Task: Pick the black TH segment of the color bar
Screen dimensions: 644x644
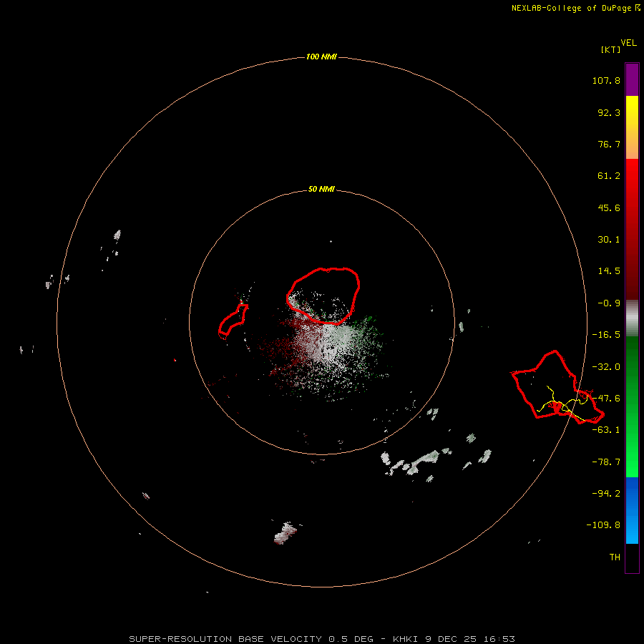Action: pyautogui.click(x=632, y=558)
